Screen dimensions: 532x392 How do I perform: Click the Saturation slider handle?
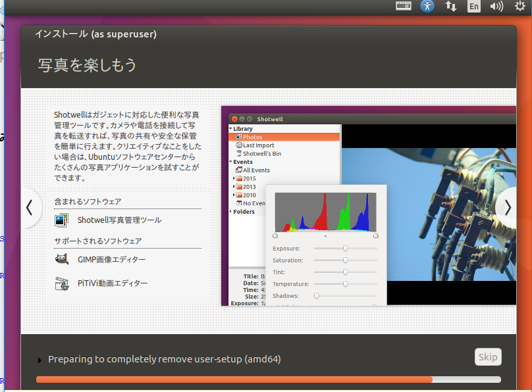[346, 260]
